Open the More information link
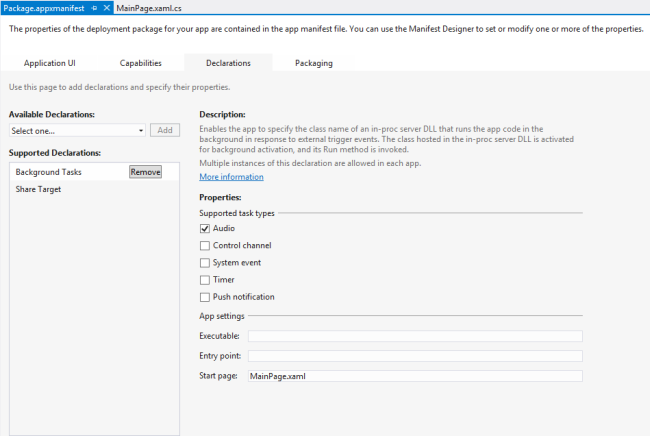 tap(231, 177)
